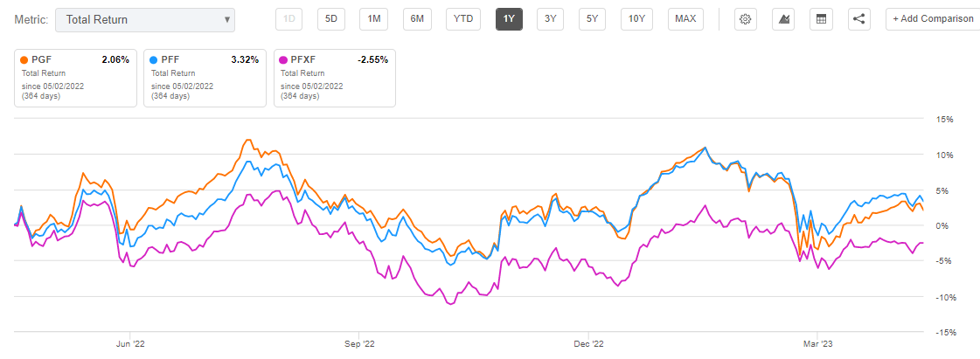Click the magenta PFXF legend dot
Image resolution: width=980 pixels, height=359 pixels.
tap(284, 60)
